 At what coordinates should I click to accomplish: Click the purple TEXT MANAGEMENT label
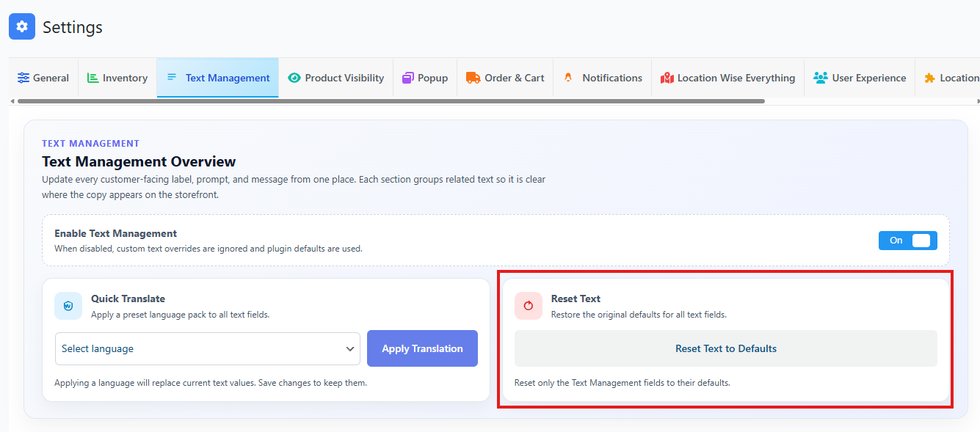[90, 144]
